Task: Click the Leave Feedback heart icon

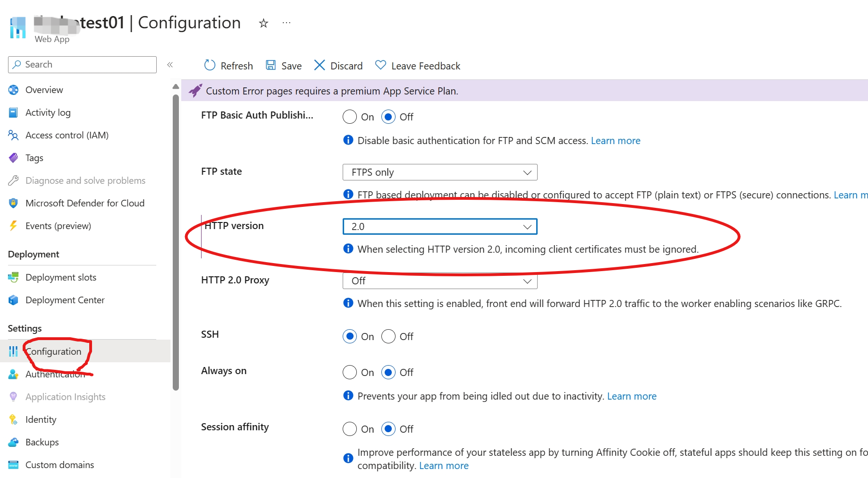Action: coord(380,65)
